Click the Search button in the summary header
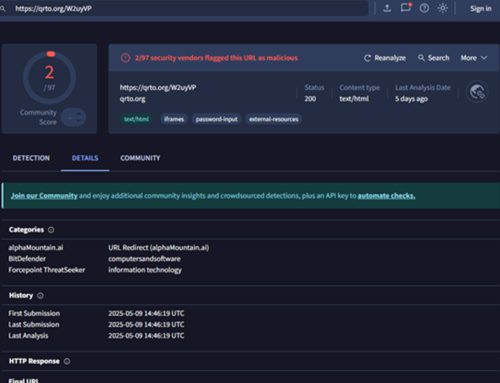The image size is (500, 383). point(434,58)
